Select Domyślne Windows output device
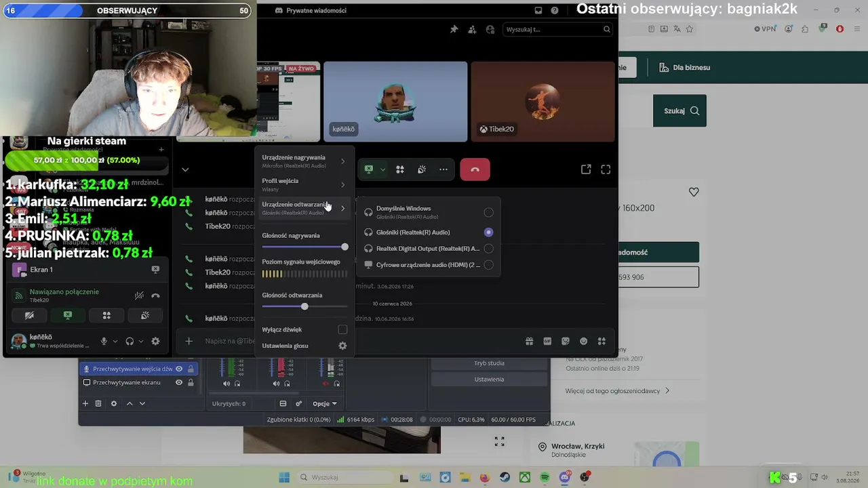The height and width of the screenshot is (488, 868). tap(429, 212)
